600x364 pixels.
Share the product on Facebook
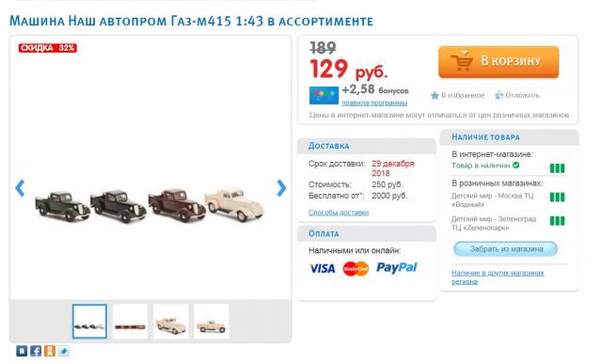(36, 351)
